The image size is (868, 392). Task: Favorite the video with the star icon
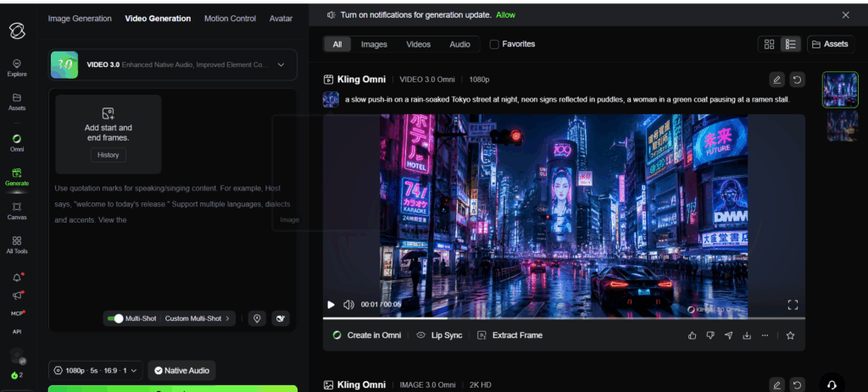(791, 335)
